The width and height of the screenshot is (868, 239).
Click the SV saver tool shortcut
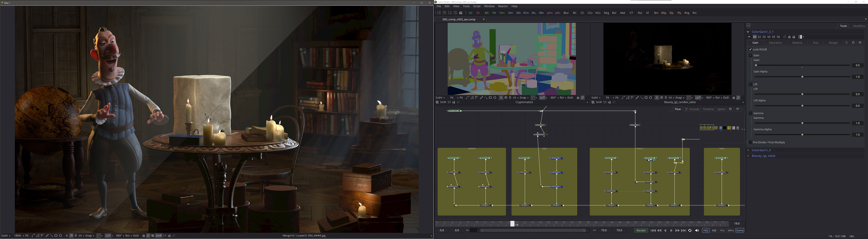(478, 13)
